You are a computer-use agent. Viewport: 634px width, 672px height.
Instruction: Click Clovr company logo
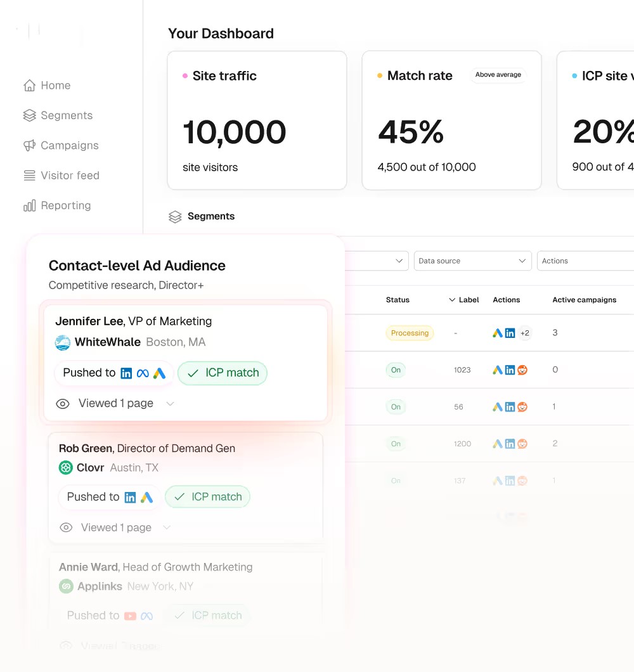(x=66, y=468)
